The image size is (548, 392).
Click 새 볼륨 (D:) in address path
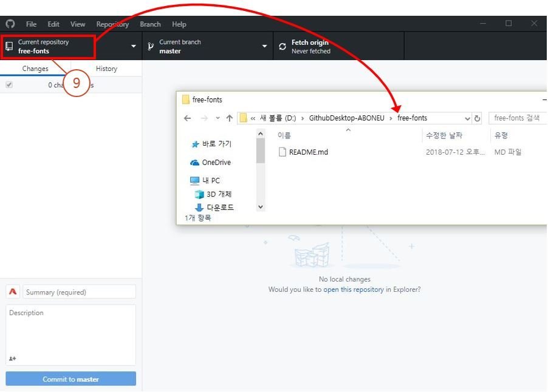click(x=278, y=118)
